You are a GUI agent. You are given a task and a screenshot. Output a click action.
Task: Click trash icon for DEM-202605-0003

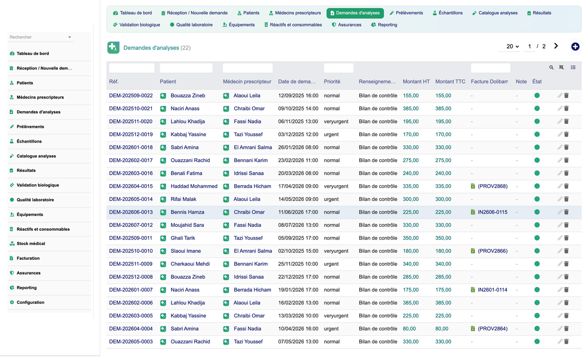coord(566,341)
